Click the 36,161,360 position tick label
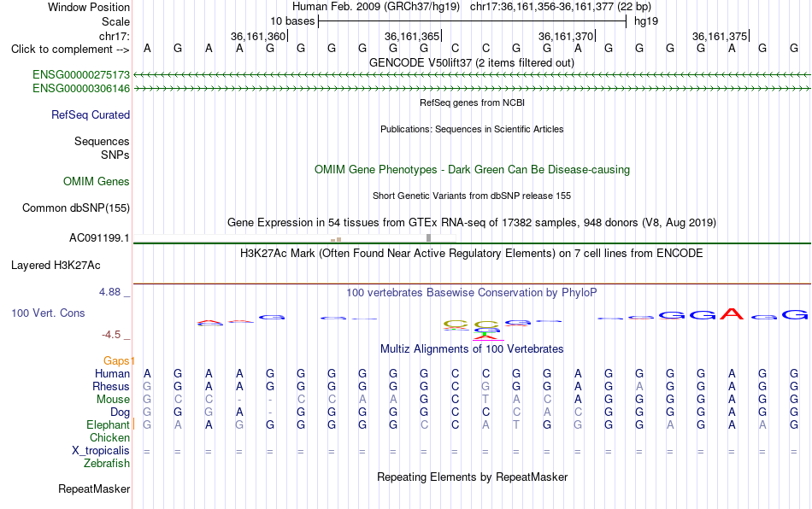Image resolution: width=812 pixels, height=509 pixels. click(258, 36)
